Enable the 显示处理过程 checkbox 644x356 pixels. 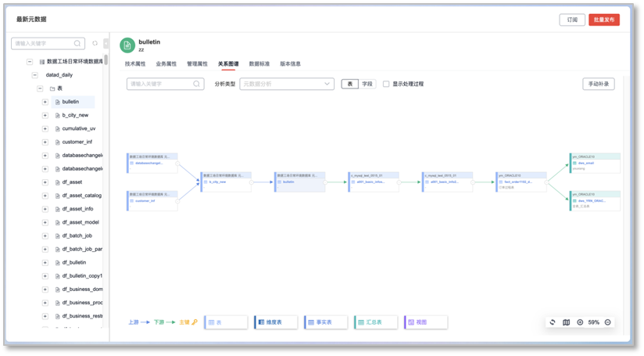tap(386, 84)
